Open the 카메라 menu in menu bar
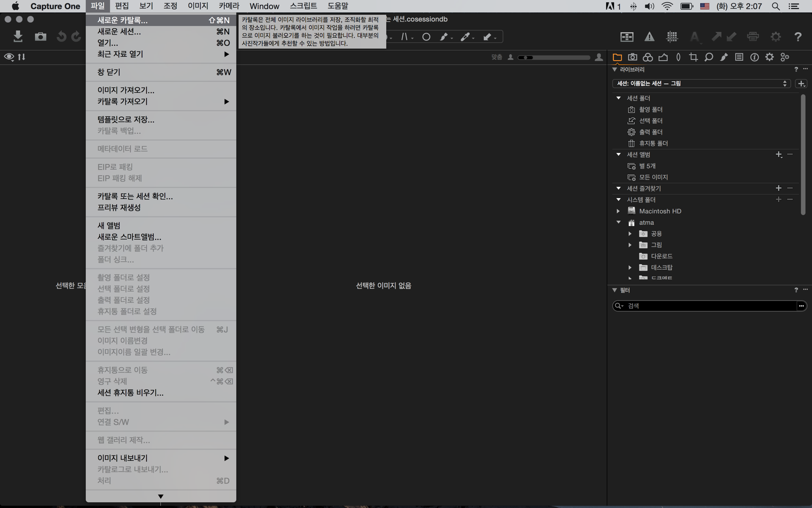 tap(229, 6)
